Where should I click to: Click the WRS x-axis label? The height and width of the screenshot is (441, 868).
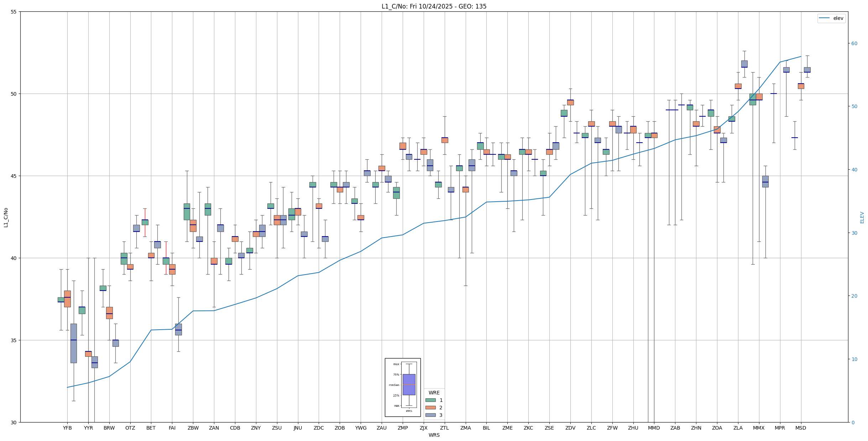pyautogui.click(x=434, y=435)
